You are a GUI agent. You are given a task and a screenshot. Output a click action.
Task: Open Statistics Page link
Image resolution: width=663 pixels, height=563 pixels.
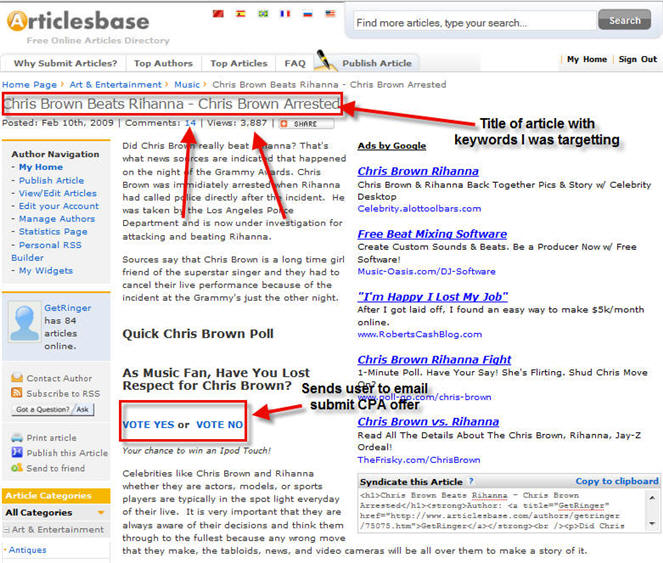pyautogui.click(x=53, y=231)
